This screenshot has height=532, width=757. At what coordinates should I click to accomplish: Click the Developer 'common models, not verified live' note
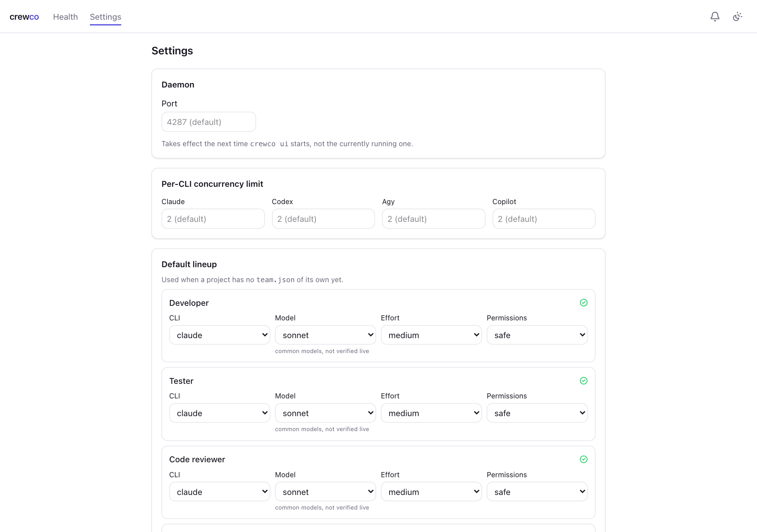(322, 351)
